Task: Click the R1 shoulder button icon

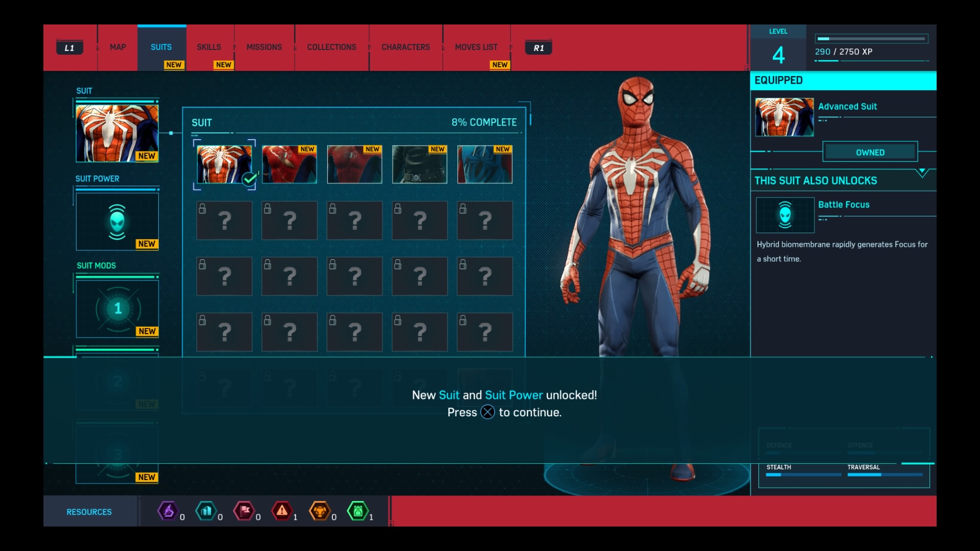Action: [x=538, y=48]
